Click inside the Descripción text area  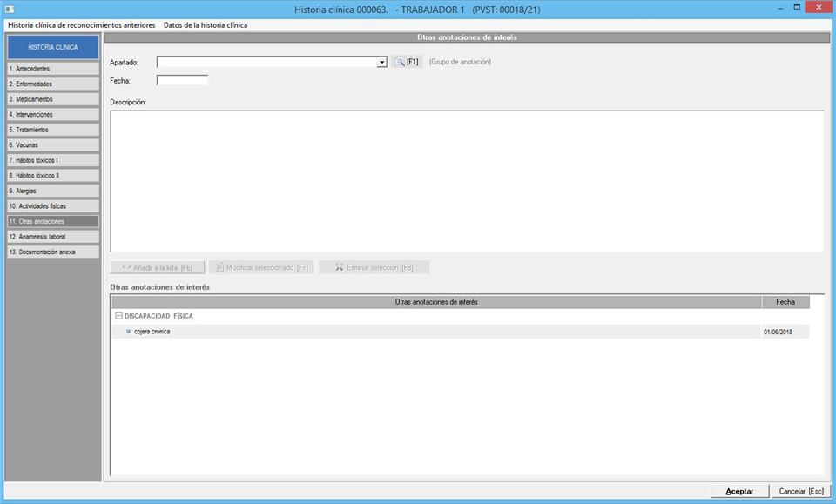(x=467, y=181)
